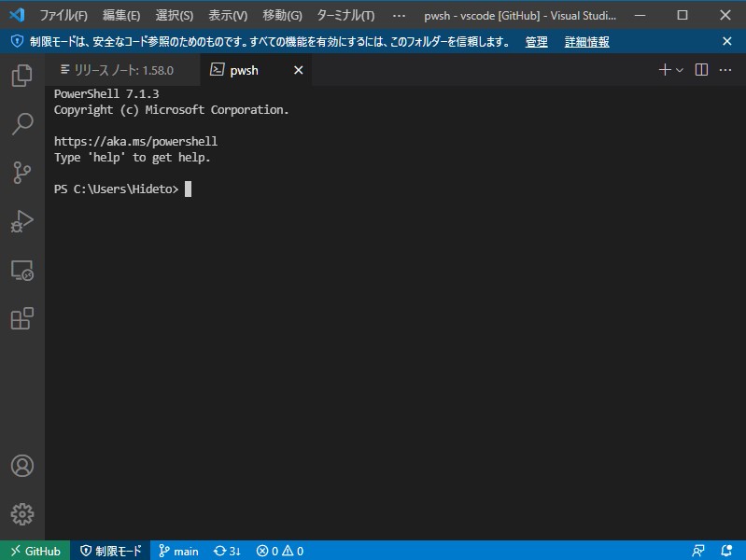The width and height of the screenshot is (746, 560).
Task: Click the main branch in status bar
Action: [x=178, y=551]
